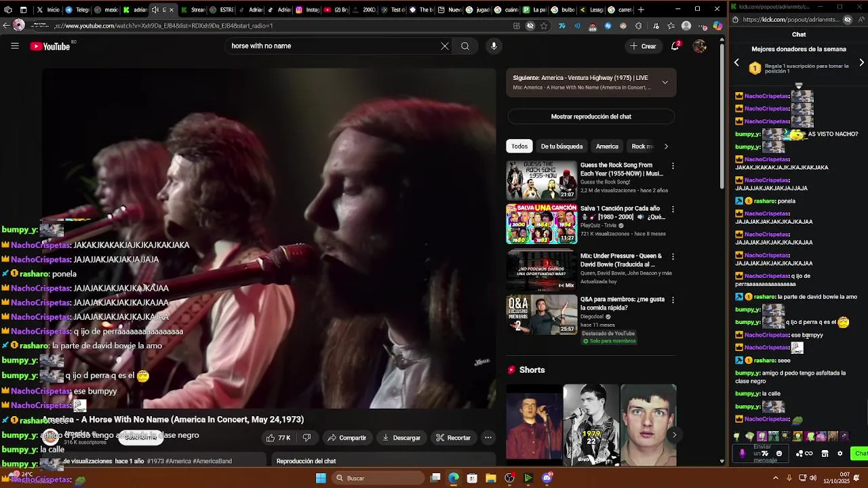Run the search with the magnifier button
The height and width of the screenshot is (488, 868).
465,46
